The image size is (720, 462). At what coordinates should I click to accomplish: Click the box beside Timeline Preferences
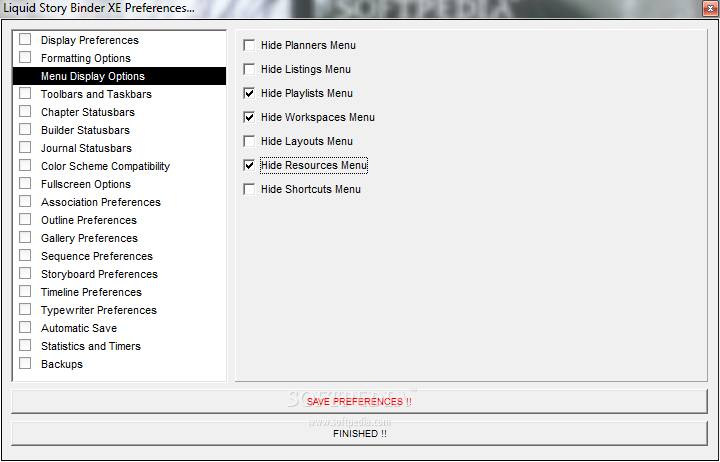[x=25, y=291]
